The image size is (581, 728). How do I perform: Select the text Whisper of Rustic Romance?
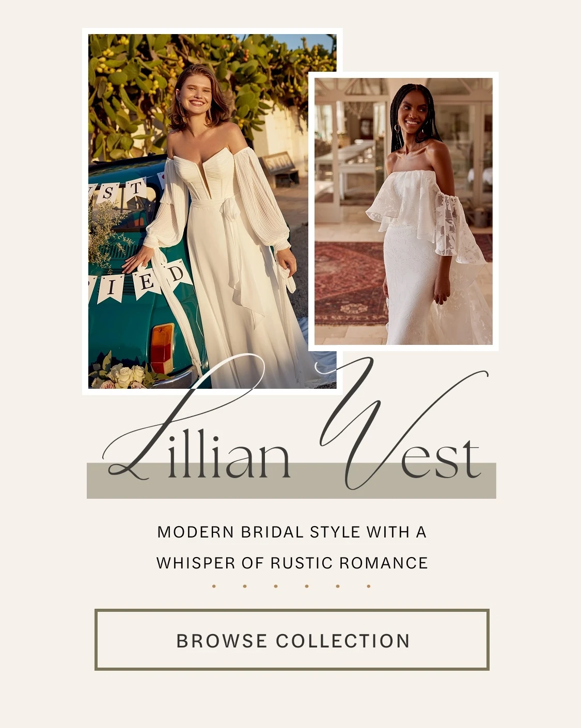click(x=292, y=563)
